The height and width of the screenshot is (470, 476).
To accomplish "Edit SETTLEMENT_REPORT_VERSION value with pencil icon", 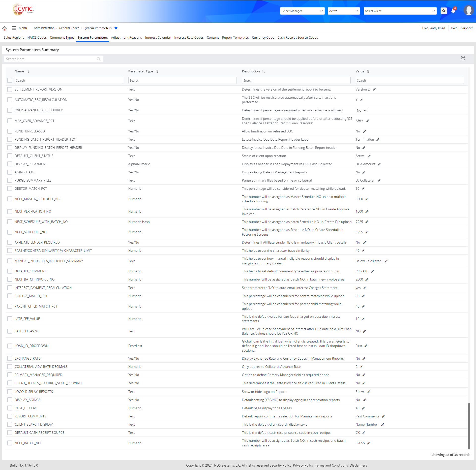I will click(374, 90).
